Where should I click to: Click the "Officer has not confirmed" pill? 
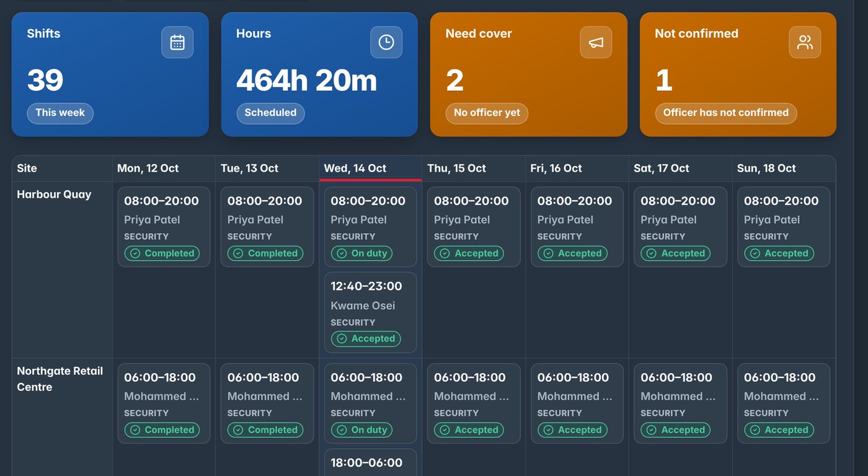click(726, 113)
